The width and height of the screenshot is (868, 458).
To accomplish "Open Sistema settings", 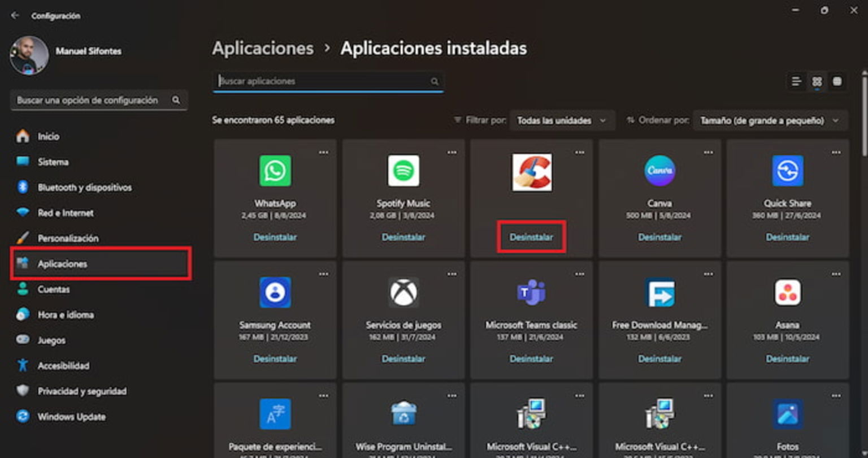I will point(100,162).
